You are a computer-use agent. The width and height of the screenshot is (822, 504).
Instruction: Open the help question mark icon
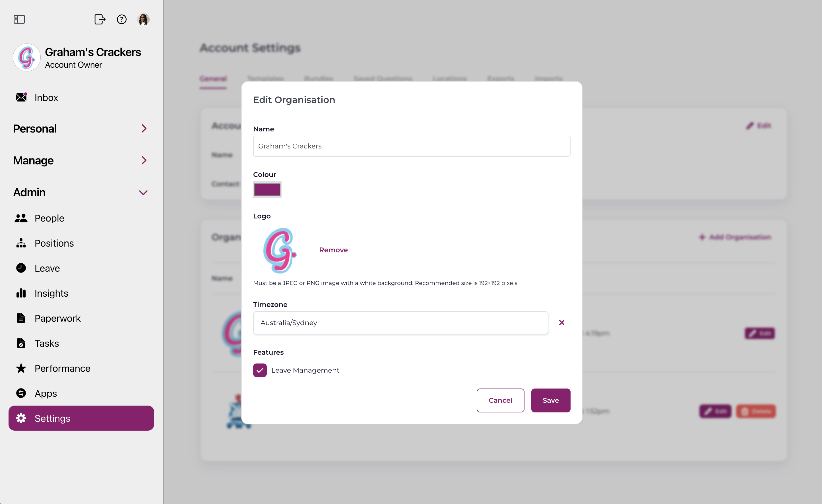tap(122, 19)
